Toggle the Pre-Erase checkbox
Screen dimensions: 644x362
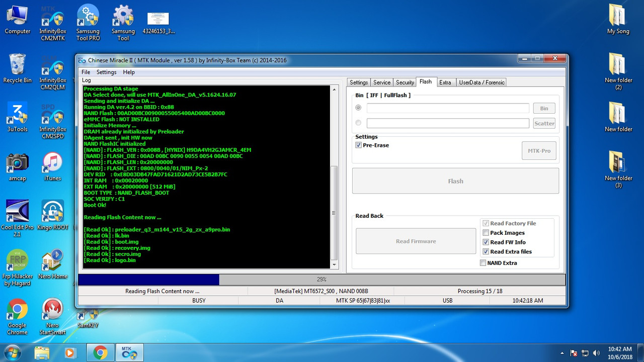click(359, 145)
